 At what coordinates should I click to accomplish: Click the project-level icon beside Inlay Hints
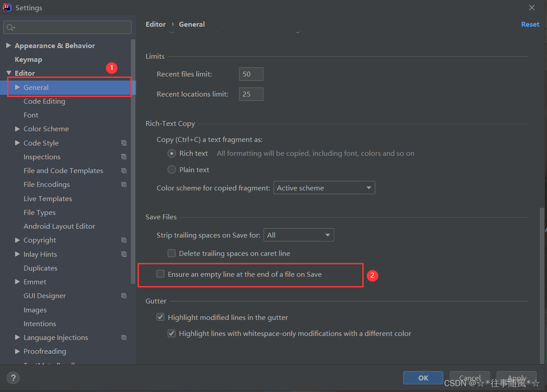124,254
